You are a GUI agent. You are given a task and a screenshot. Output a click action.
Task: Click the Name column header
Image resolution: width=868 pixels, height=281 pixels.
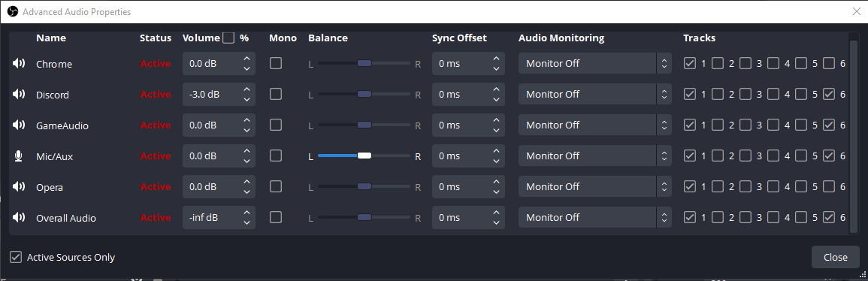51,38
